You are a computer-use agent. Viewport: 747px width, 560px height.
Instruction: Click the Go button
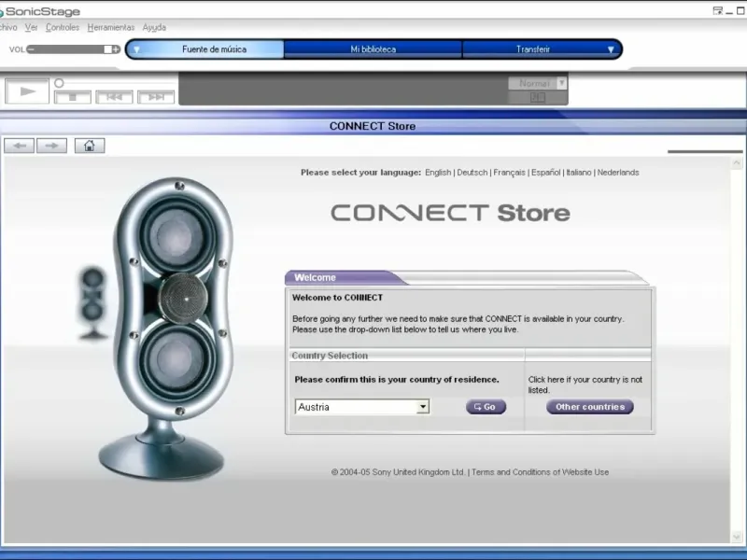coord(486,407)
